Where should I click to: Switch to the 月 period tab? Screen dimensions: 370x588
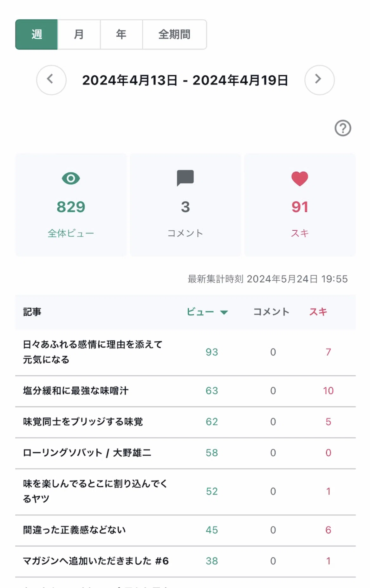[x=79, y=34]
